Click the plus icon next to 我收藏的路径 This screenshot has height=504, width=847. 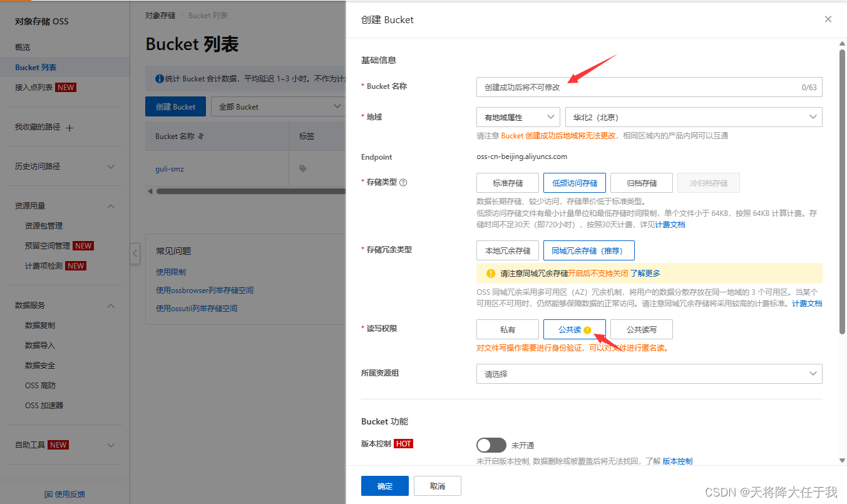click(x=69, y=128)
